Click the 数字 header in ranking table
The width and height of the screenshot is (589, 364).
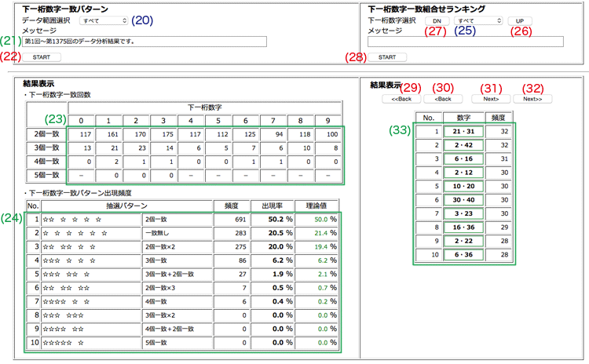coord(463,118)
